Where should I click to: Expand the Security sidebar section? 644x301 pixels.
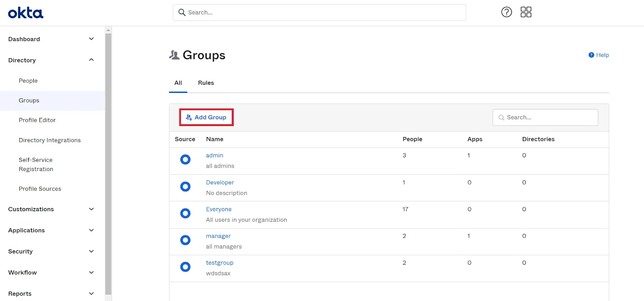(91, 252)
